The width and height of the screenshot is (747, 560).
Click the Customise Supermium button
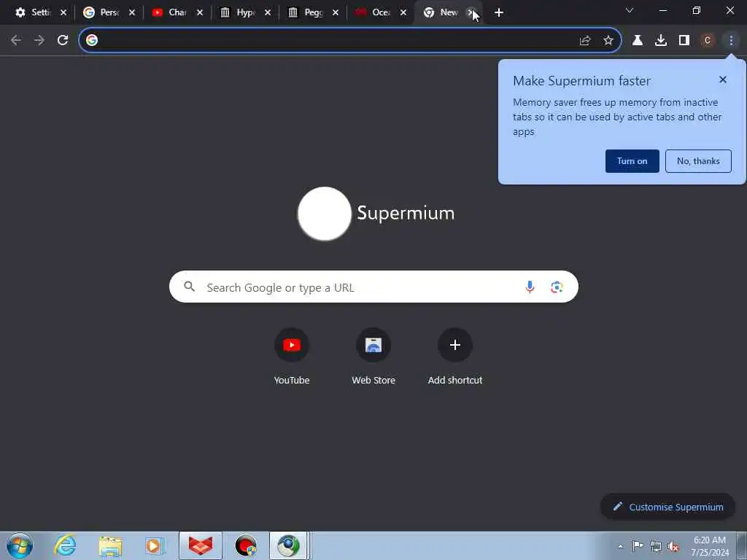667,507
